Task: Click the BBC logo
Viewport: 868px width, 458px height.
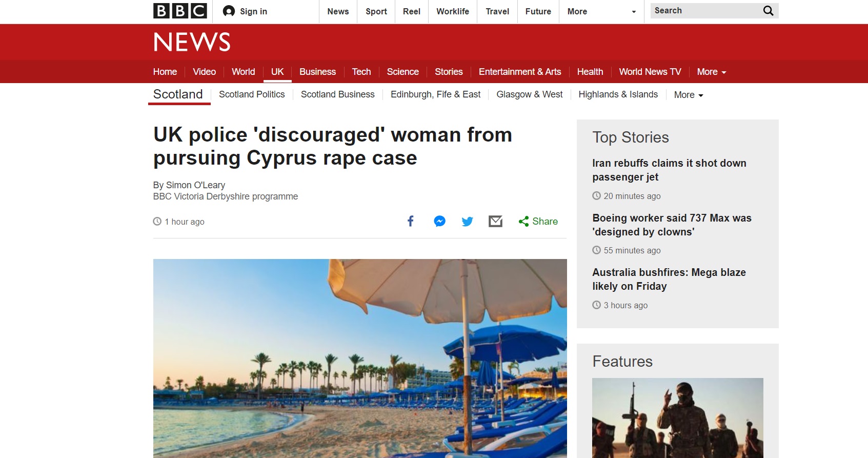Action: click(180, 11)
